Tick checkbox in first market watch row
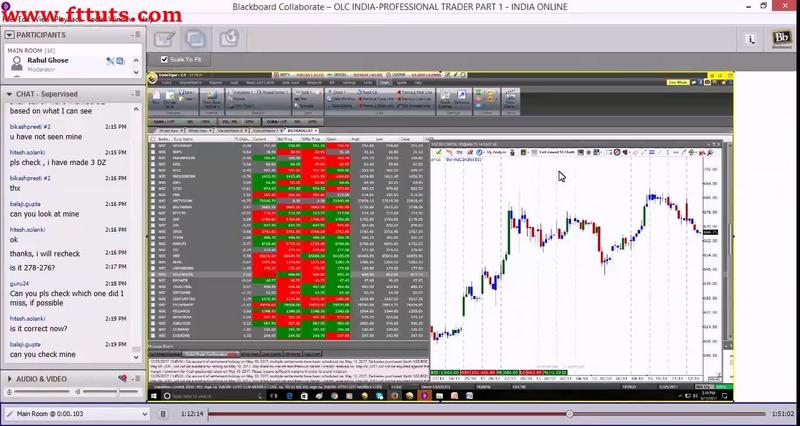This screenshot has width=800, height=426. click(153, 145)
